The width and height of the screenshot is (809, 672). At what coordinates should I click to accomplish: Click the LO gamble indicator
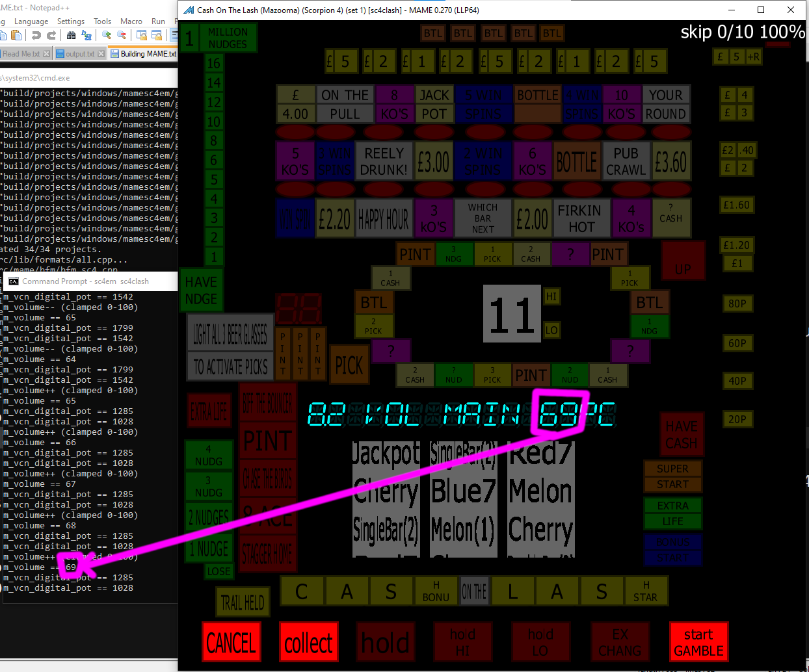(x=551, y=330)
